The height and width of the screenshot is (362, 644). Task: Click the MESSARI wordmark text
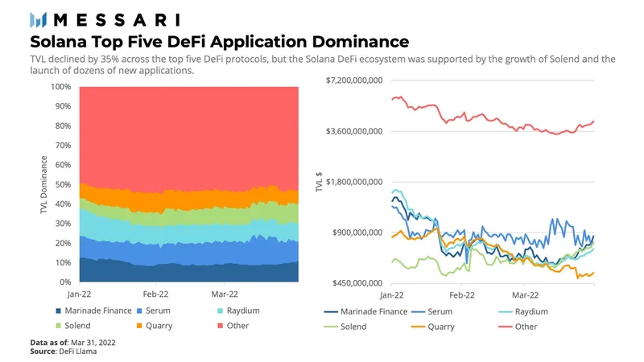click(x=117, y=20)
